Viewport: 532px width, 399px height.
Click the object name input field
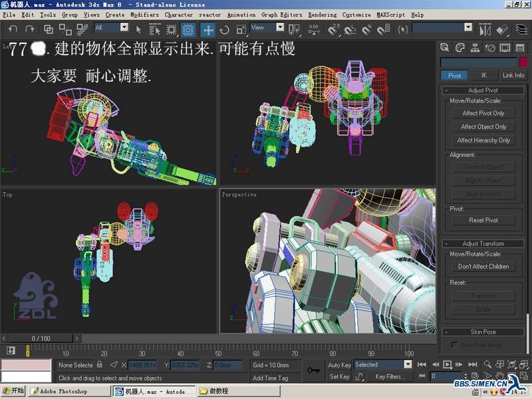pos(478,63)
